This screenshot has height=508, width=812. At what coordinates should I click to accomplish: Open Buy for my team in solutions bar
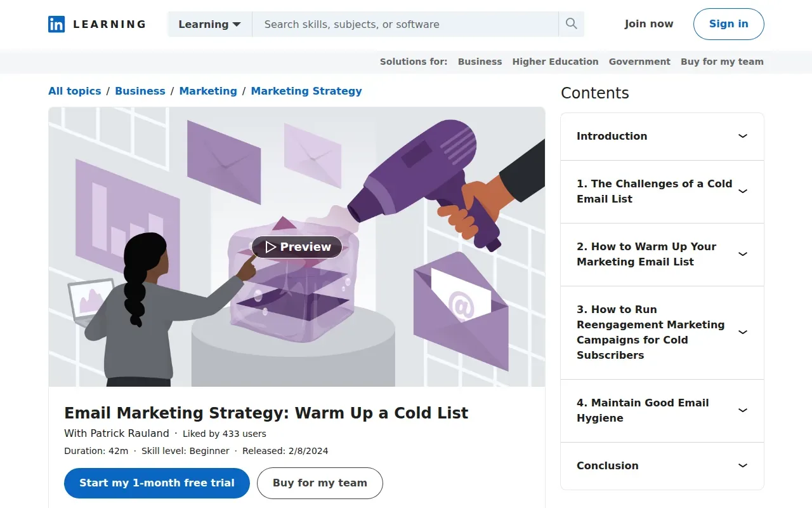[x=722, y=62]
